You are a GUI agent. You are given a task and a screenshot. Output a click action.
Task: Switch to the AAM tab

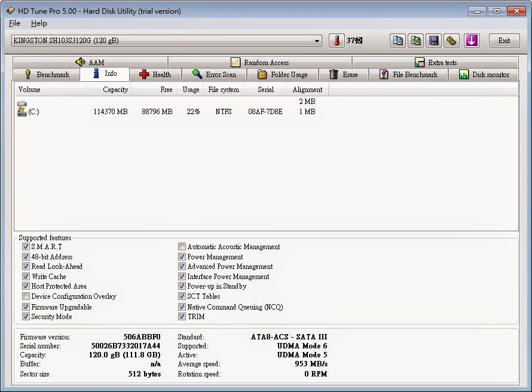[x=90, y=62]
